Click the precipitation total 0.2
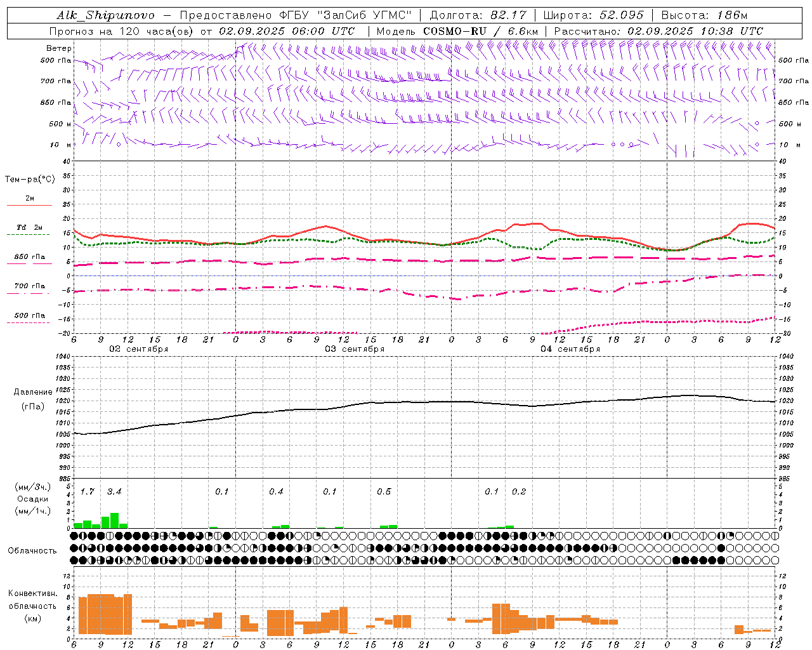 [x=519, y=492]
